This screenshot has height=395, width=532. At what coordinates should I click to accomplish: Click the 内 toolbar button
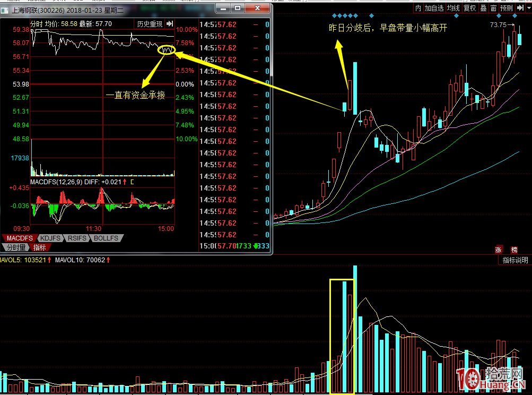[418, 8]
